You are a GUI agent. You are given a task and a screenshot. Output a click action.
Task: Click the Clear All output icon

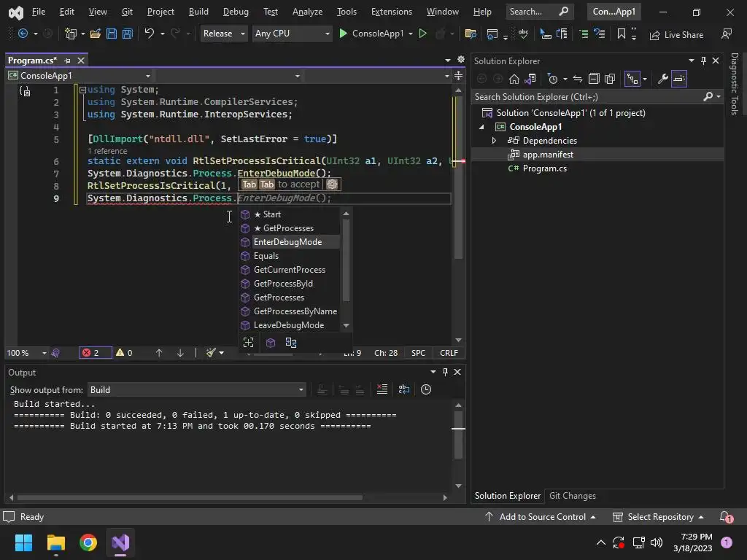pyautogui.click(x=382, y=389)
